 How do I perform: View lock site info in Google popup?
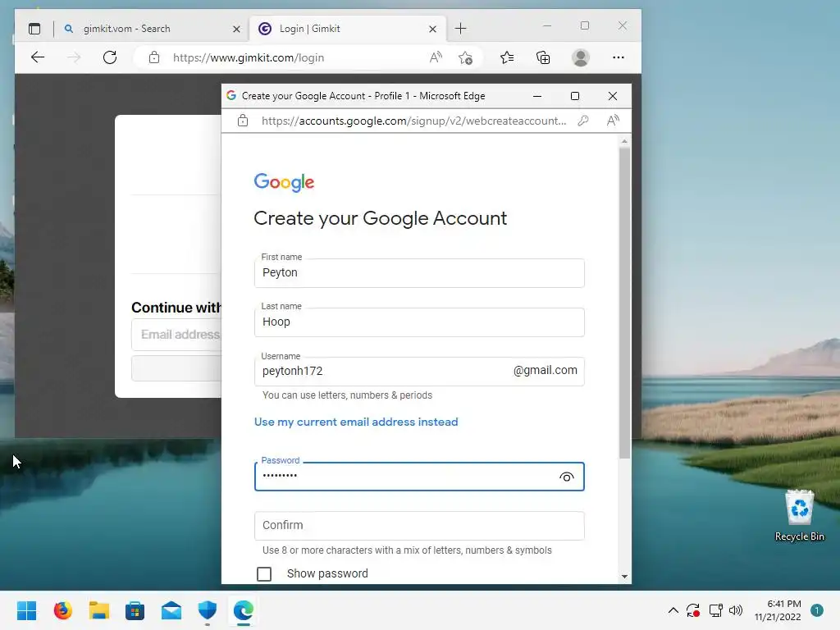(x=243, y=121)
